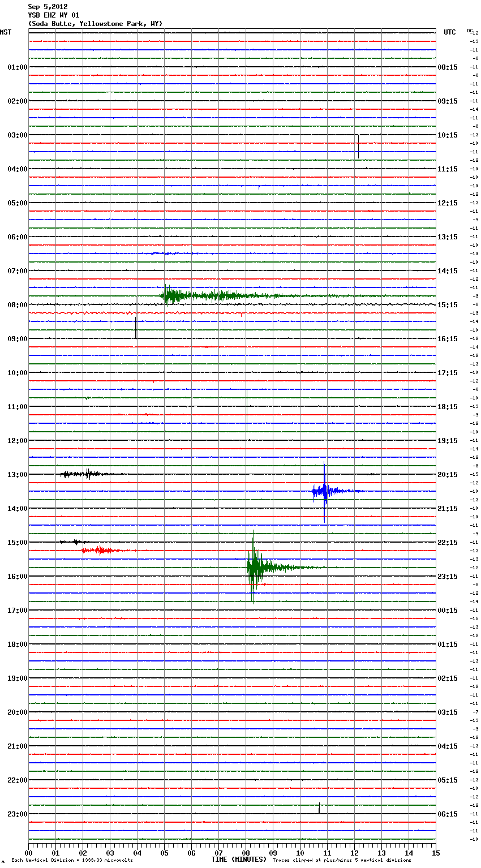Select the 03:00 MST time label
Viewport: 481px width, 868px height.
point(17,135)
